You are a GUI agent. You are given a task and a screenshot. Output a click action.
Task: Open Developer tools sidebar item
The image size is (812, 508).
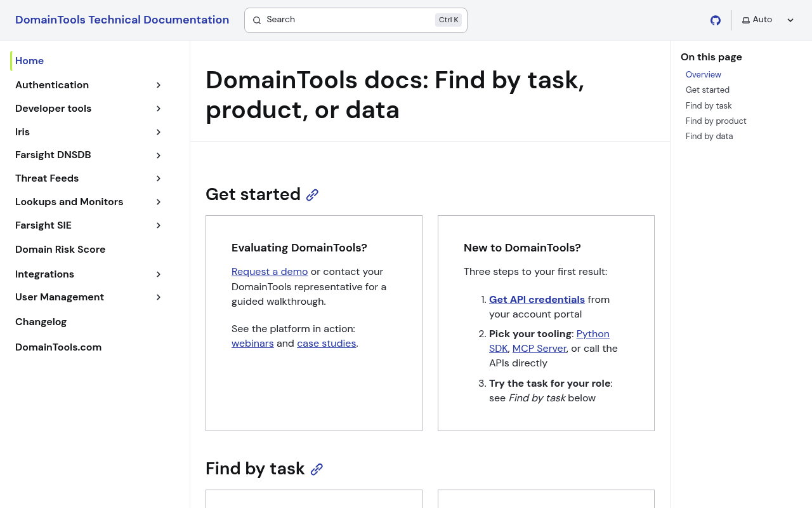[x=53, y=109]
